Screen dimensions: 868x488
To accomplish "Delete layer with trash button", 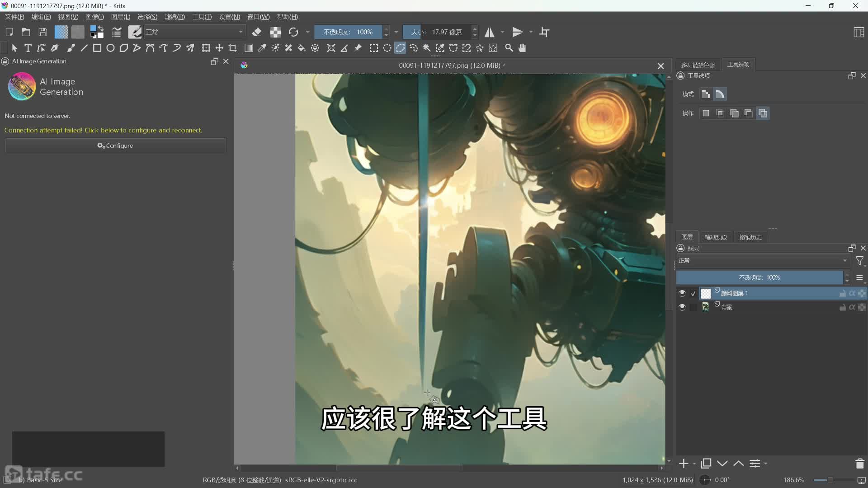I will (x=860, y=464).
